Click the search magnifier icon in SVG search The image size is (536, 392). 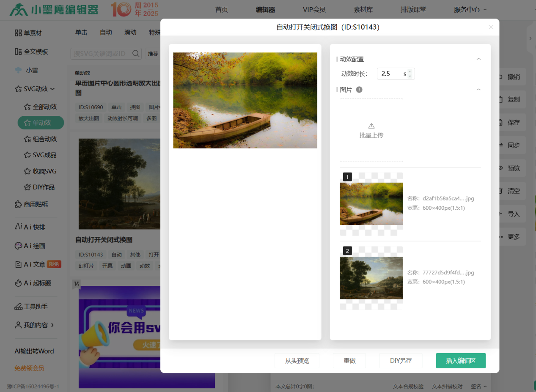pyautogui.click(x=136, y=54)
